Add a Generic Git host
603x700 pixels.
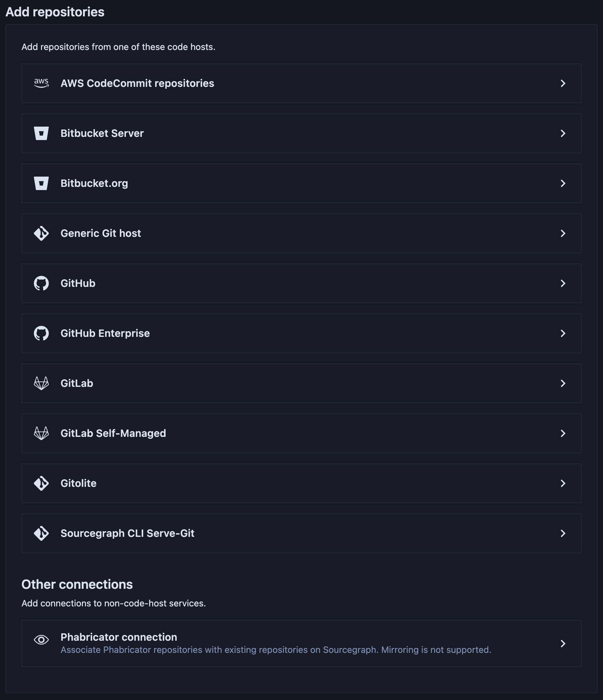(x=101, y=233)
